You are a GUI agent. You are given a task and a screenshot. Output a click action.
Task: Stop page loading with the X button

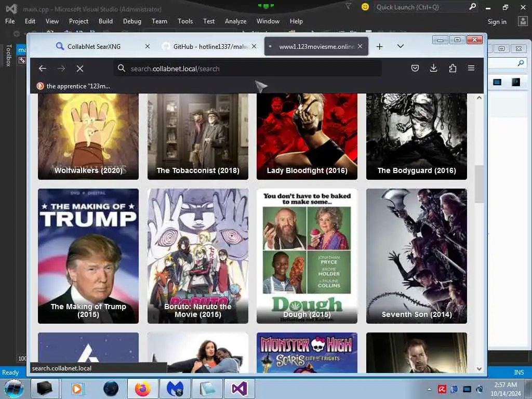[80, 69]
